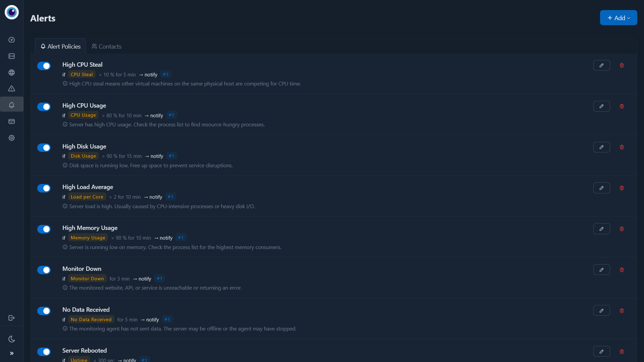Switch to the Contacts tab
The width and height of the screenshot is (644, 362).
tap(107, 46)
